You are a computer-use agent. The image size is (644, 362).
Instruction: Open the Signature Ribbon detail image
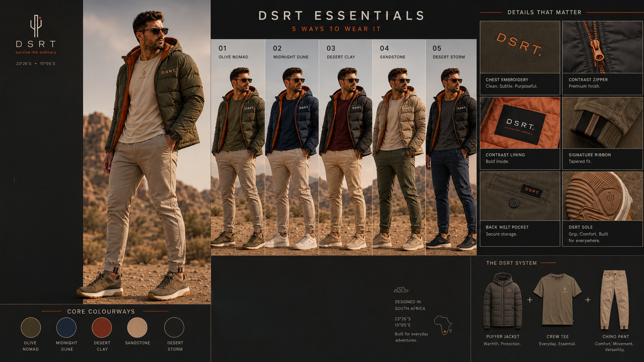pyautogui.click(x=602, y=123)
